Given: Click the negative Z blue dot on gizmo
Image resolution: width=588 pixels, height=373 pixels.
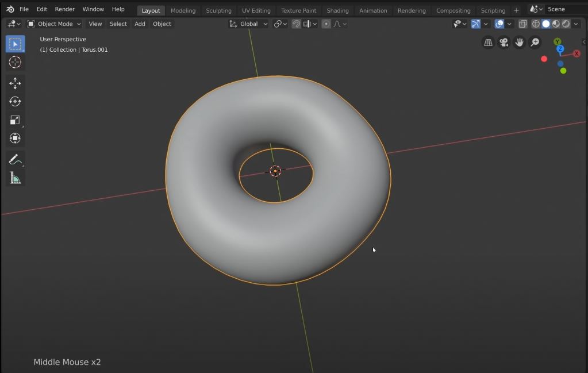Looking at the screenshot, I should pos(560,64).
